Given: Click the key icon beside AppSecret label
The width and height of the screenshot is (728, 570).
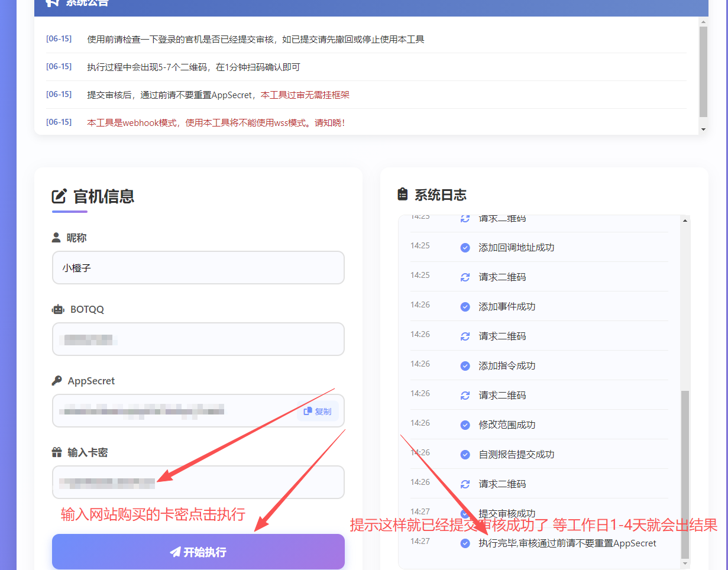Looking at the screenshot, I should pyautogui.click(x=57, y=381).
